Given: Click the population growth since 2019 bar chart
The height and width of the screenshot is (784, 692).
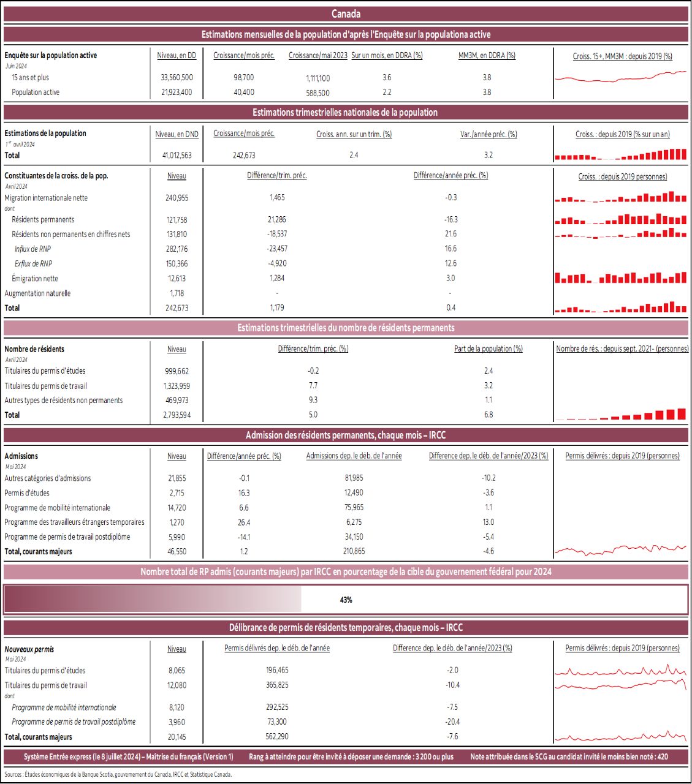Looking at the screenshot, I should [621, 154].
